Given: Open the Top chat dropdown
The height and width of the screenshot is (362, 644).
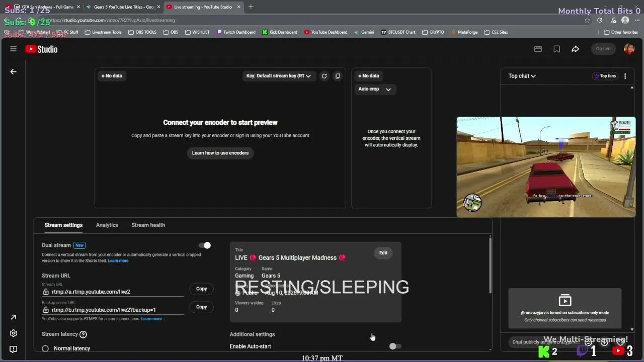Looking at the screenshot, I should (522, 76).
